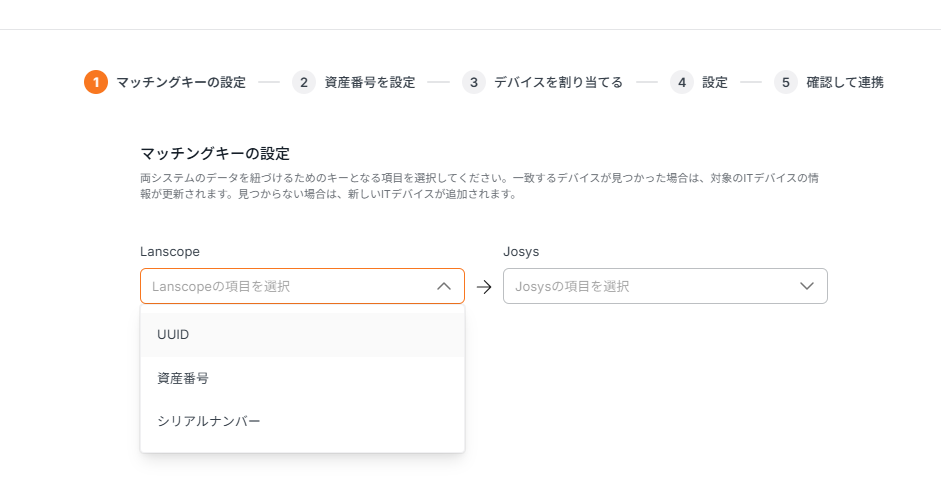This screenshot has width=941, height=478.
Task: Click the Josys field label
Action: pyautogui.click(x=521, y=251)
